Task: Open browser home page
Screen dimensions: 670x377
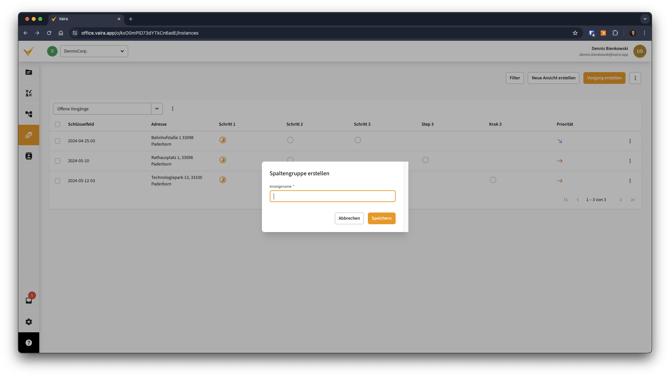Action: coord(61,33)
